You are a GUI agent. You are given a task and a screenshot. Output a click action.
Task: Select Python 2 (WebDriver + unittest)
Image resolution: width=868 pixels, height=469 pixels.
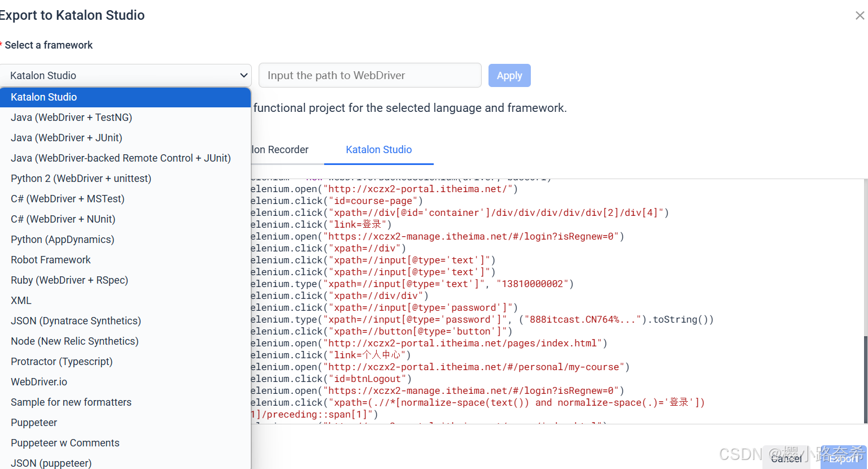pyautogui.click(x=125, y=179)
